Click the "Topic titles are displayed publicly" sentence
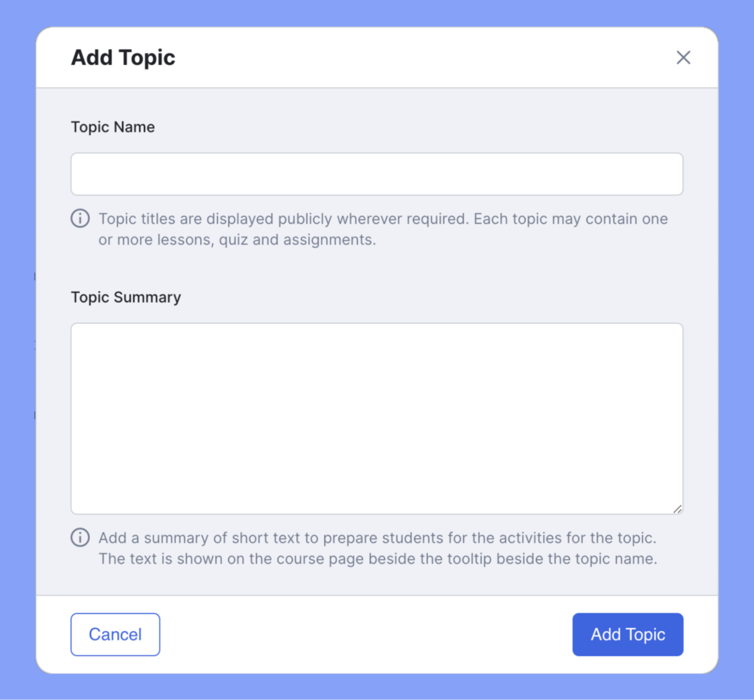Image resolution: width=754 pixels, height=700 pixels. (x=284, y=219)
